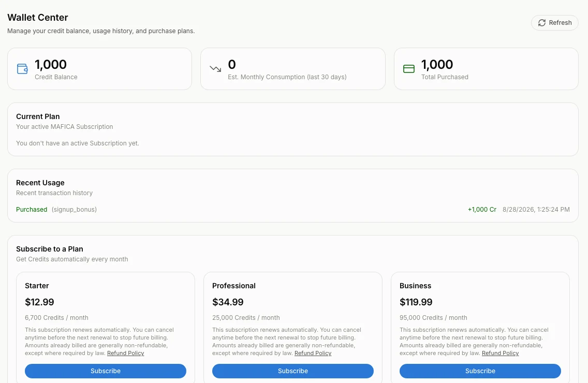The width and height of the screenshot is (588, 383).
Task: Click the green credit card icon
Action: (409, 69)
